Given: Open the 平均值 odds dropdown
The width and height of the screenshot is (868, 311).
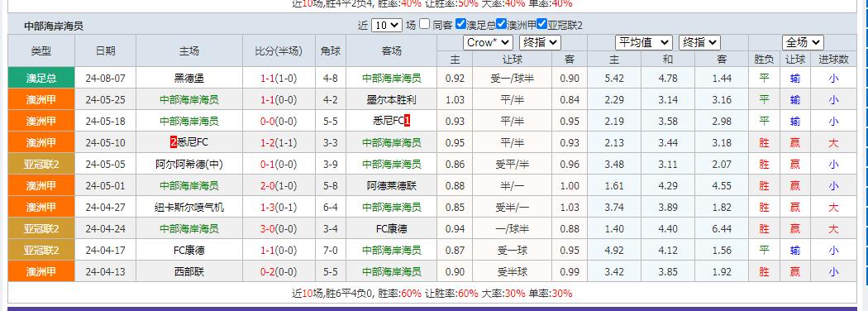Looking at the screenshot, I should tap(644, 43).
